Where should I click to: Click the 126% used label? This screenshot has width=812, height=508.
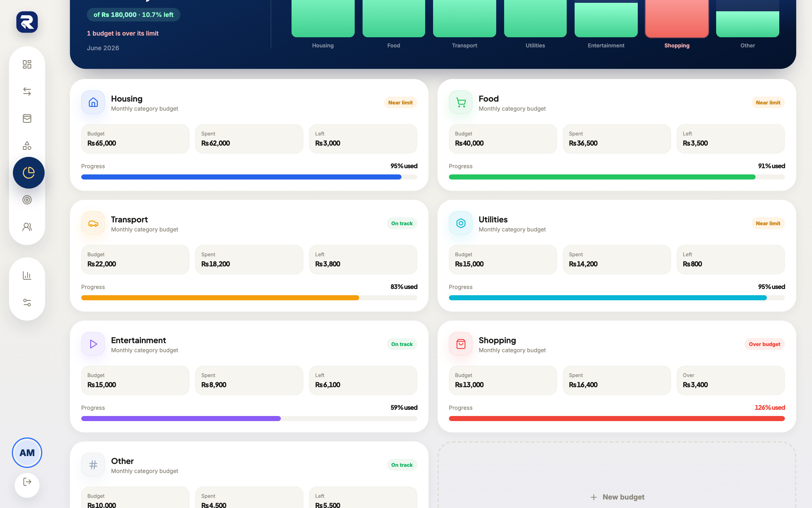(x=770, y=408)
